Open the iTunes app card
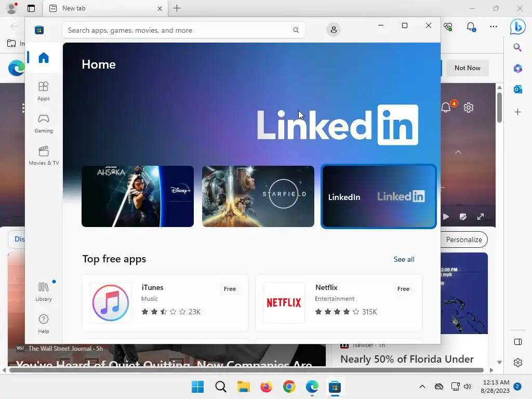This screenshot has height=399, width=532. pos(165,303)
